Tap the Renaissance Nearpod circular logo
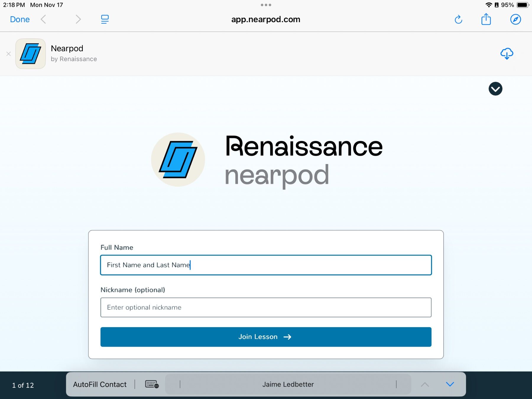The width and height of the screenshot is (532, 399). 178,160
